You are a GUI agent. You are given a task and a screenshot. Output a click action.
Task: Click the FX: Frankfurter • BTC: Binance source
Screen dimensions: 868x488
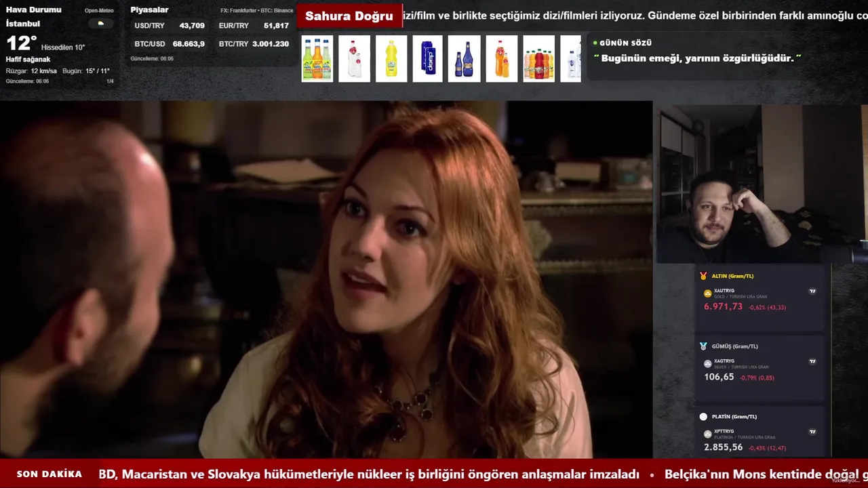(257, 11)
